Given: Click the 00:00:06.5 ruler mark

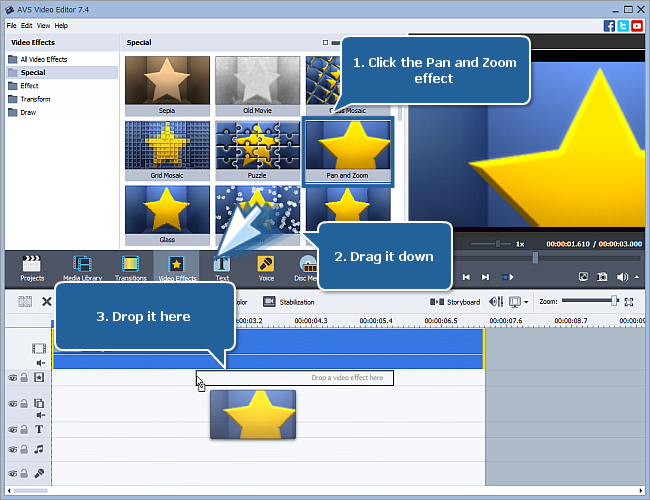Looking at the screenshot, I should click(441, 320).
